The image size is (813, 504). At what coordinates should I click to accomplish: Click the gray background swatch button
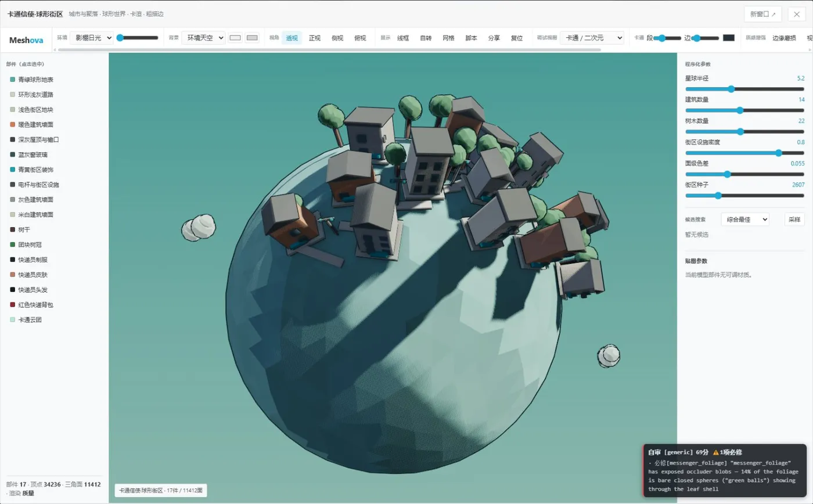[x=252, y=38]
